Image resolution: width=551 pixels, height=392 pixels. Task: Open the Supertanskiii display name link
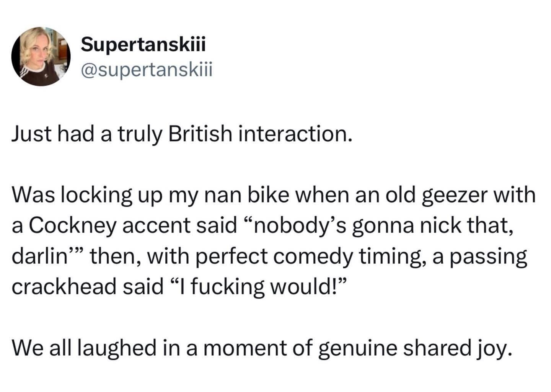143,45
